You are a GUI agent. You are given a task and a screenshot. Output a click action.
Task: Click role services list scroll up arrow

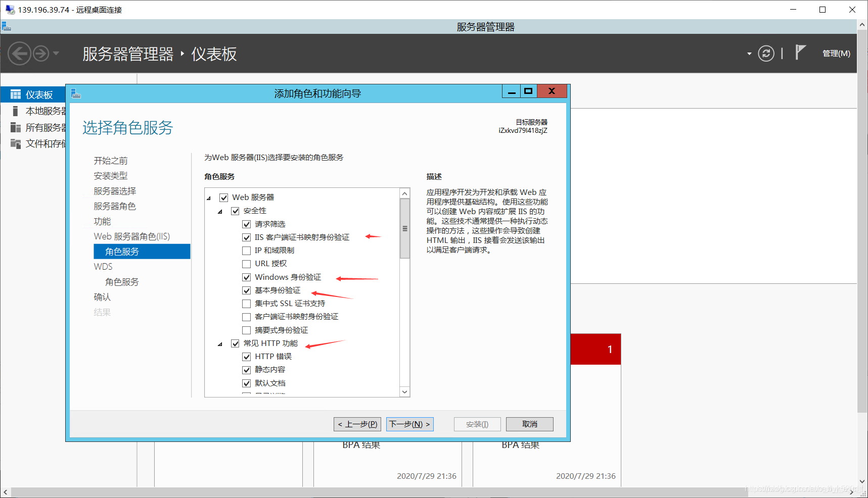(404, 193)
